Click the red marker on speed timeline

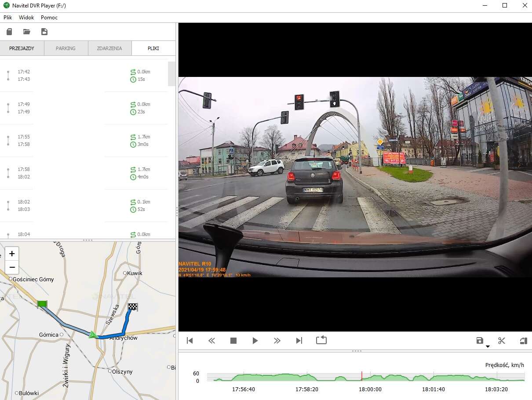(361, 376)
